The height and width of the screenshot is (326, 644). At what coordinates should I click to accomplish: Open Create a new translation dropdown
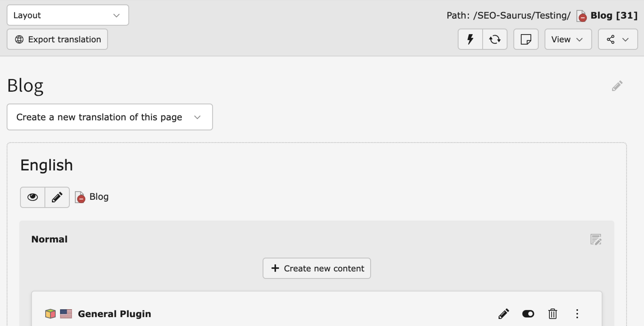pyautogui.click(x=110, y=117)
